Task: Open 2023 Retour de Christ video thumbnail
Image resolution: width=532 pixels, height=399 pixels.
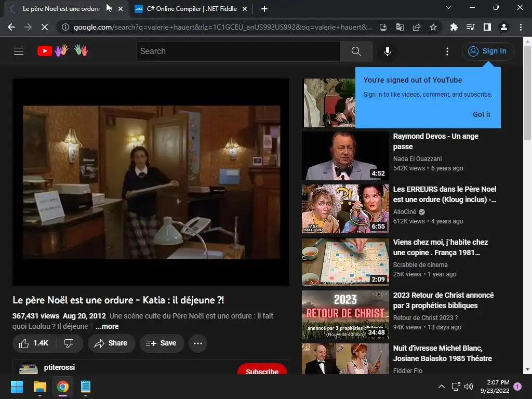Action: pyautogui.click(x=345, y=314)
